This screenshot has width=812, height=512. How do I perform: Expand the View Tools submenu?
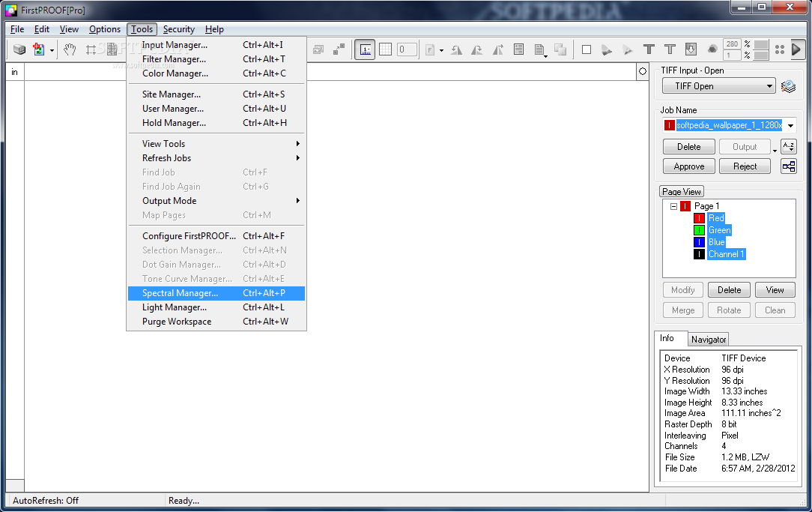(216, 144)
